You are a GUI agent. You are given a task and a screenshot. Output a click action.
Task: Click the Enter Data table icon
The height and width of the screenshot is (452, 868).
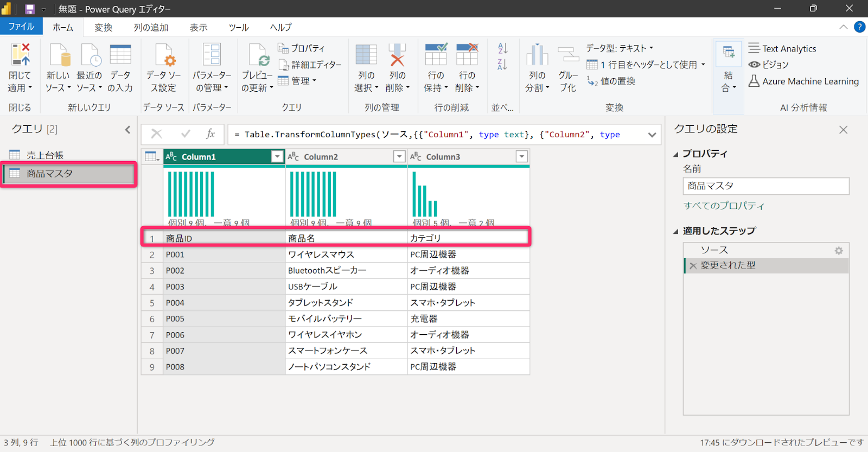pyautogui.click(x=120, y=55)
